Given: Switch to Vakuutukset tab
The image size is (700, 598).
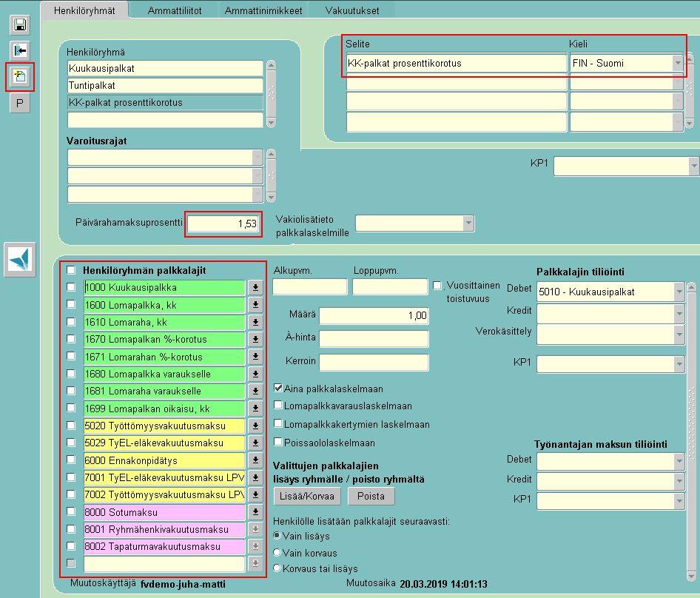Looking at the screenshot, I should (x=352, y=10).
